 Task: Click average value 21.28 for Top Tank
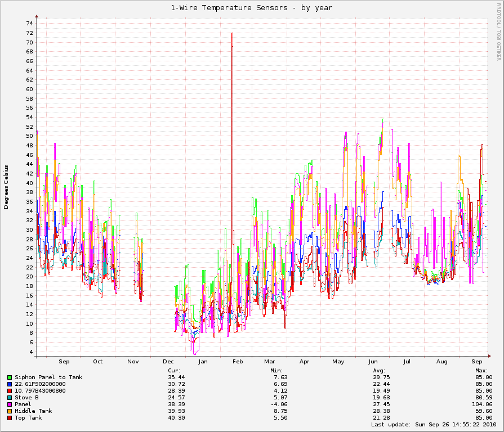382,418
